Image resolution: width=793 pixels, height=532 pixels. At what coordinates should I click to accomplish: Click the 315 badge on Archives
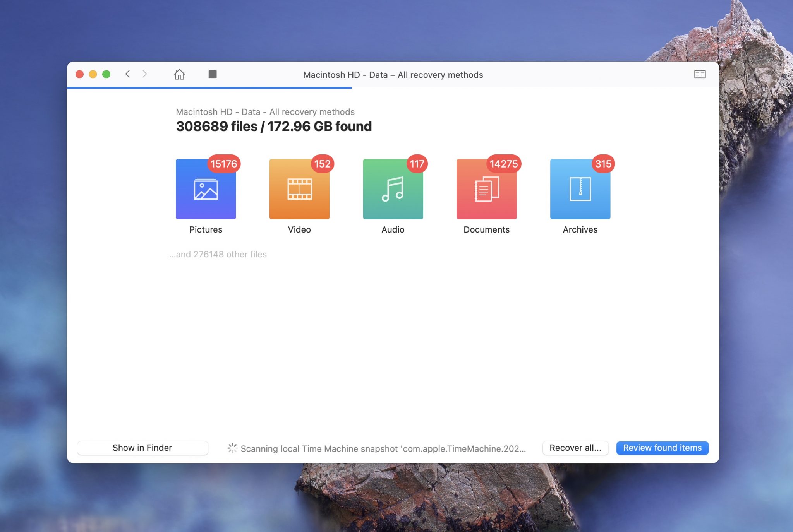(x=603, y=164)
